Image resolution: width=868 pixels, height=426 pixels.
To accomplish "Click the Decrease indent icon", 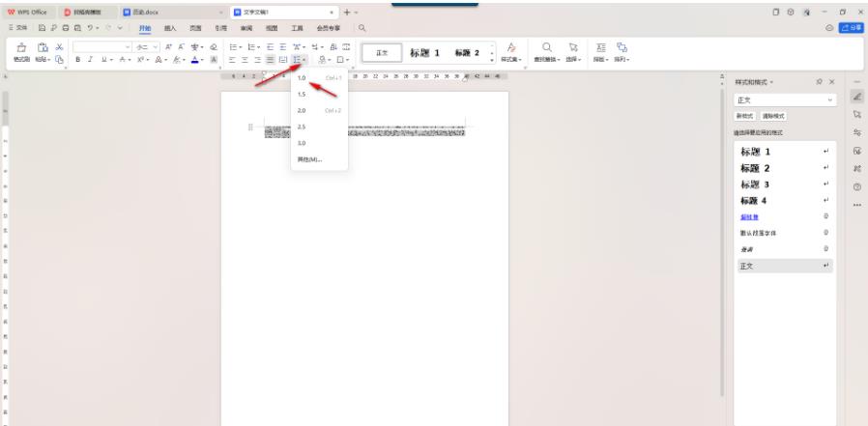I will click(x=271, y=47).
